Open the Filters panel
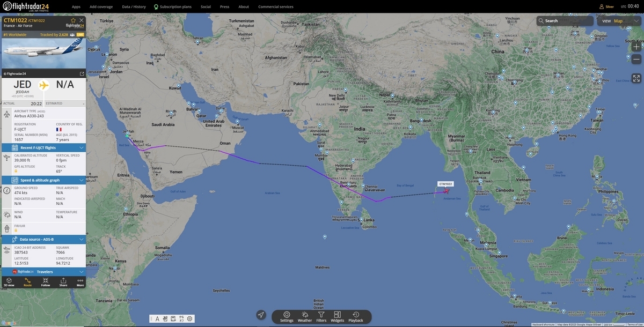 [x=321, y=317]
